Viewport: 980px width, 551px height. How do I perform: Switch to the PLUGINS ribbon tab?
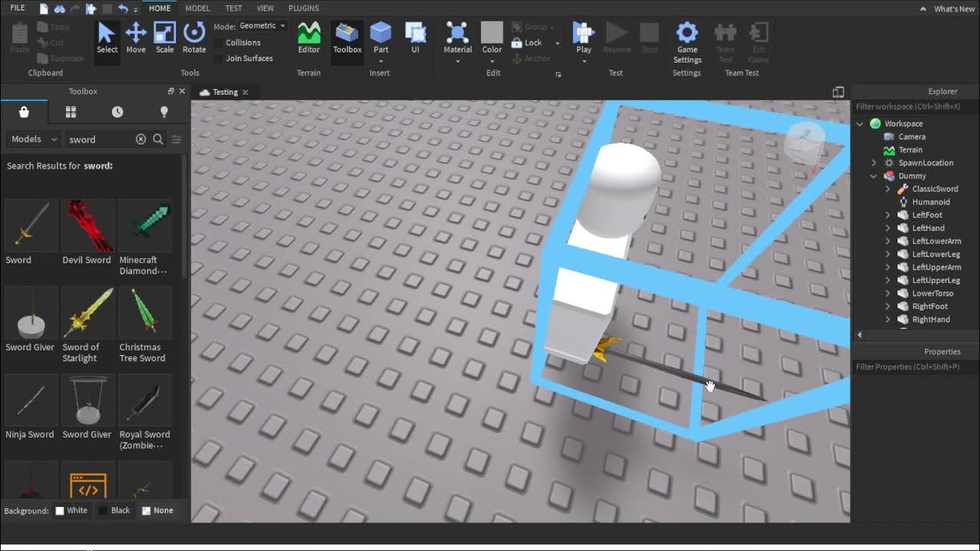tap(304, 8)
